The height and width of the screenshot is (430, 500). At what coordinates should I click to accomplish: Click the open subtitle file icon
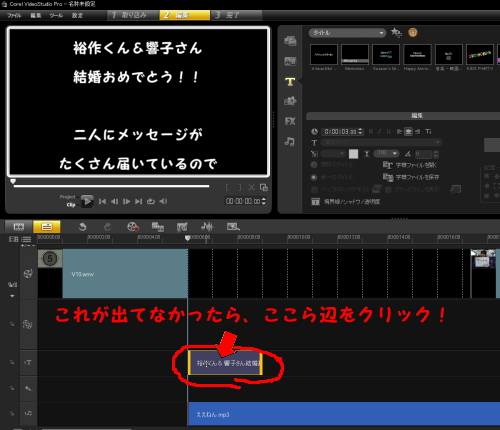(387, 165)
